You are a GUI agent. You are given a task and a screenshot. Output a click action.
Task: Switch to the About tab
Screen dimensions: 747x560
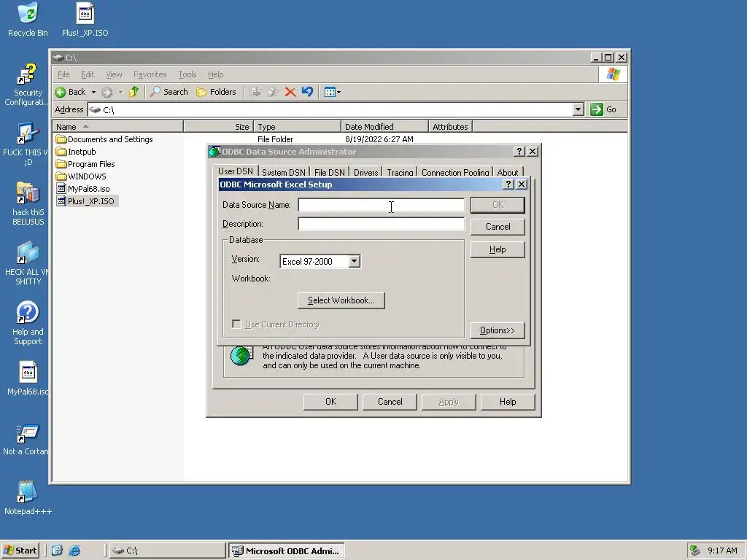click(508, 172)
